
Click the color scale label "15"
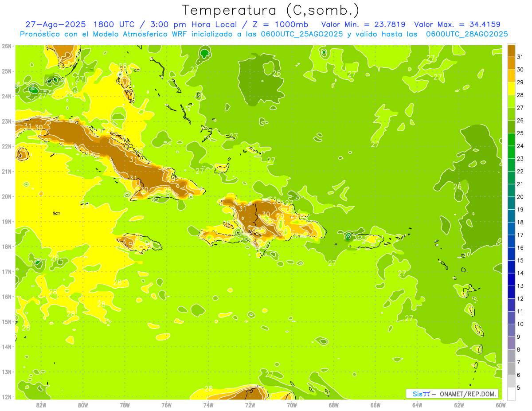coord(520,260)
